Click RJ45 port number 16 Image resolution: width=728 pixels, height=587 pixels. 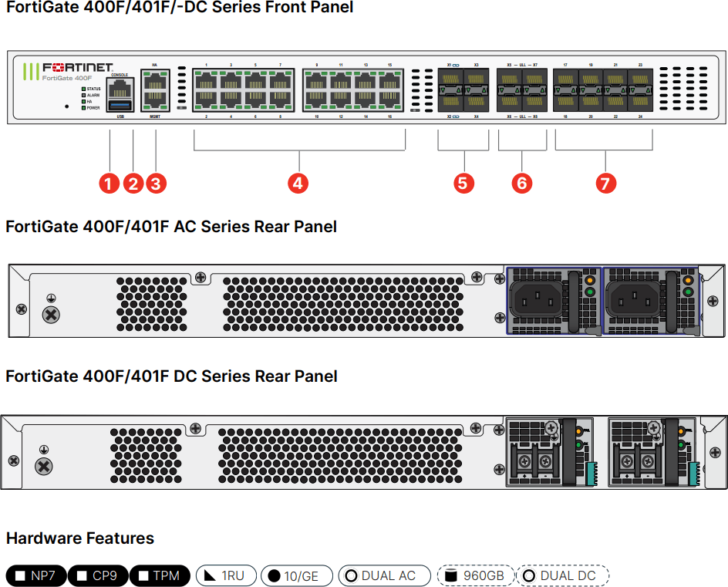coord(390,100)
